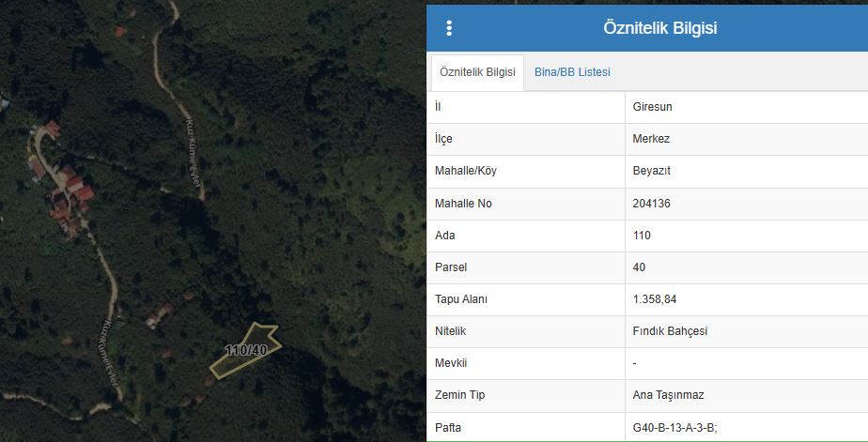This screenshot has width=868, height=442.
Task: Select the Merkez value in the İlçe row
Action: pos(651,139)
